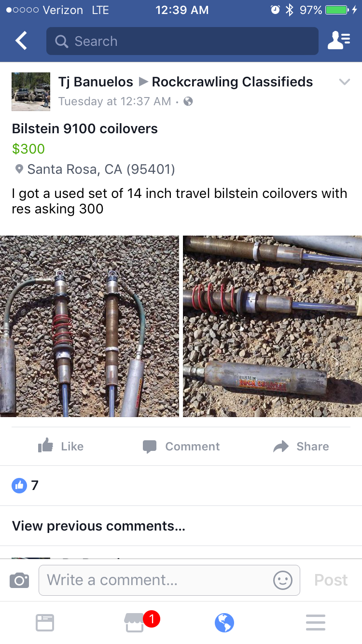Open the News Feed tab icon

pos(45,622)
